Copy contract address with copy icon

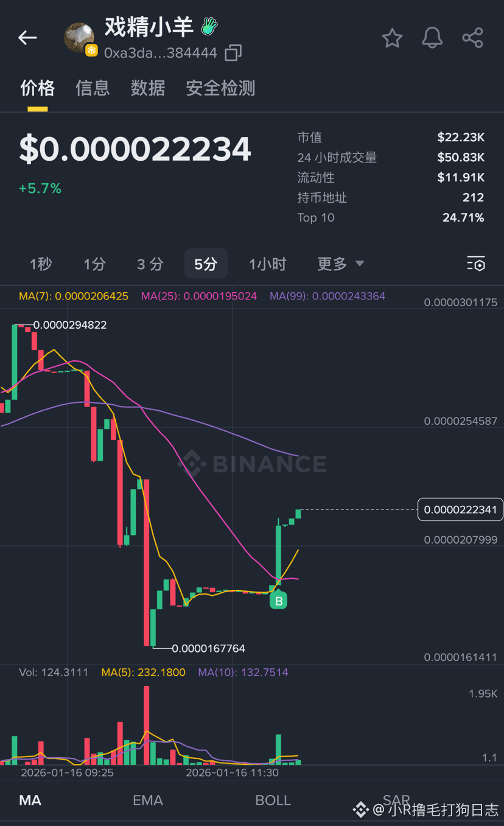pyautogui.click(x=233, y=53)
